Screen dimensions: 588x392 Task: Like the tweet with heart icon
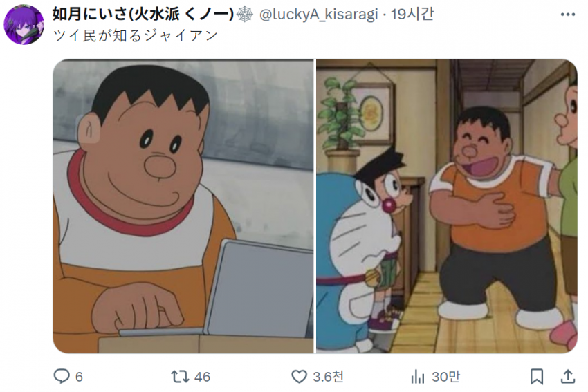tap(299, 377)
